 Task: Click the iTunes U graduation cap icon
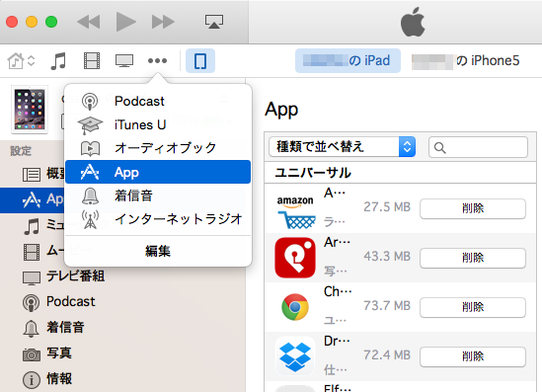[x=90, y=125]
